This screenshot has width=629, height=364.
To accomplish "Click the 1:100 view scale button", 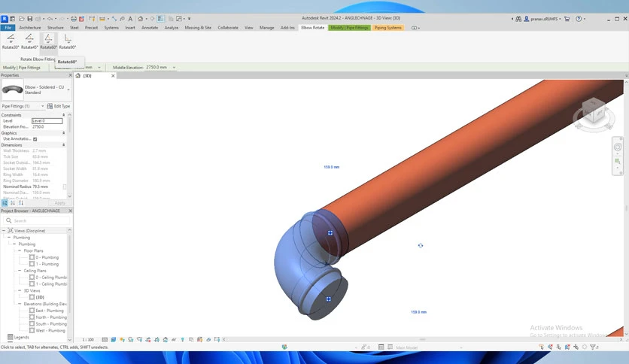I will click(x=88, y=339).
